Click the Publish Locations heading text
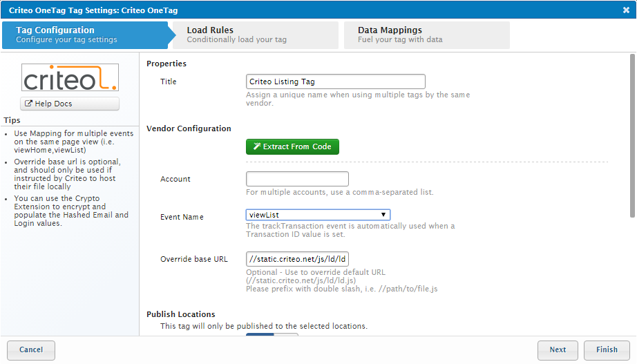 [x=181, y=314]
